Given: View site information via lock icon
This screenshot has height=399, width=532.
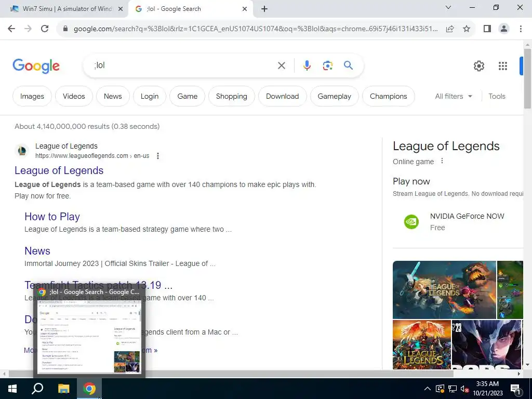Looking at the screenshot, I should point(65,29).
